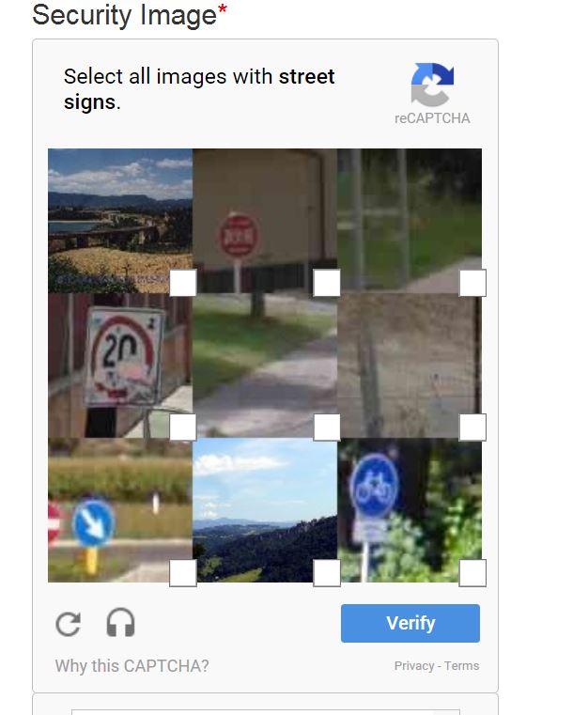Tick the checkbox on the blue sky hills image

tap(327, 573)
